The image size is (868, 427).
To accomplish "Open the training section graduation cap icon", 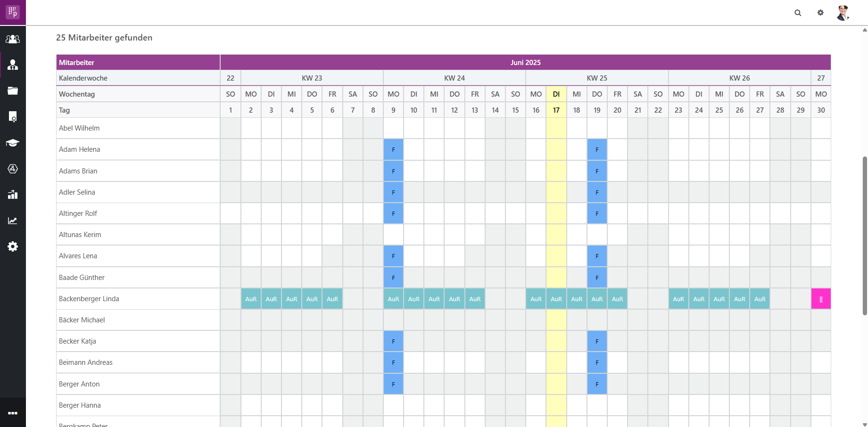I will click(13, 143).
